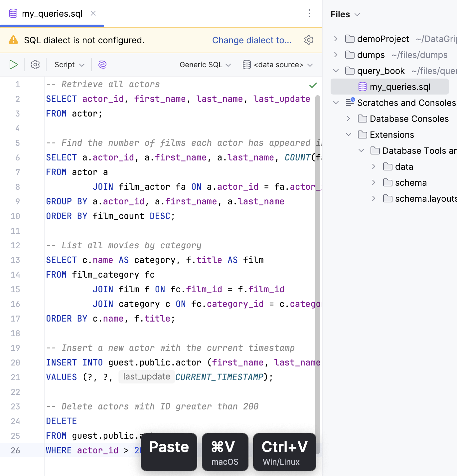Close the my_queries.sql tab
457x476 pixels.
click(x=93, y=13)
